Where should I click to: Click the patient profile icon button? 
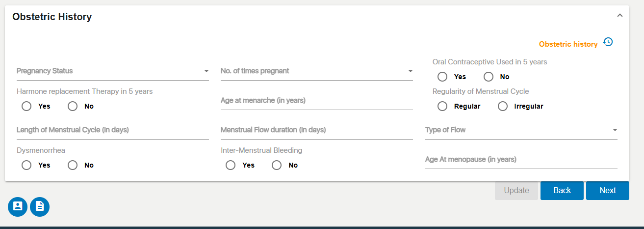click(x=18, y=206)
